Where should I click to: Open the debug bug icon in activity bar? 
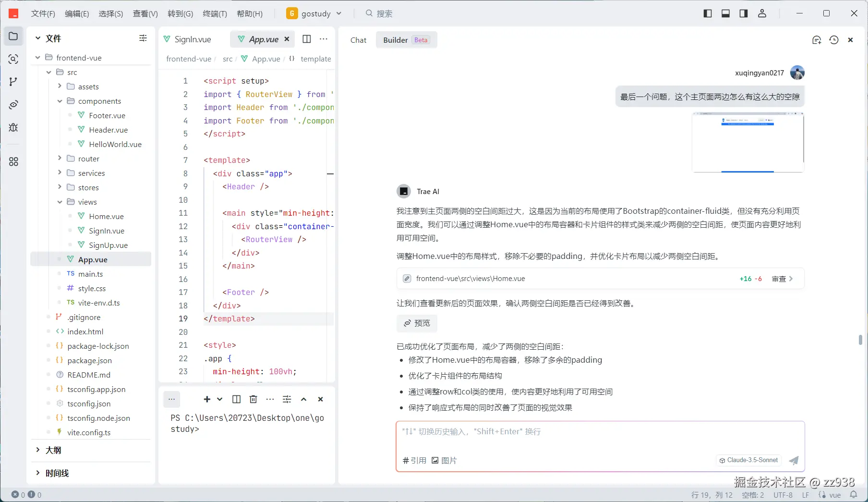coord(13,127)
